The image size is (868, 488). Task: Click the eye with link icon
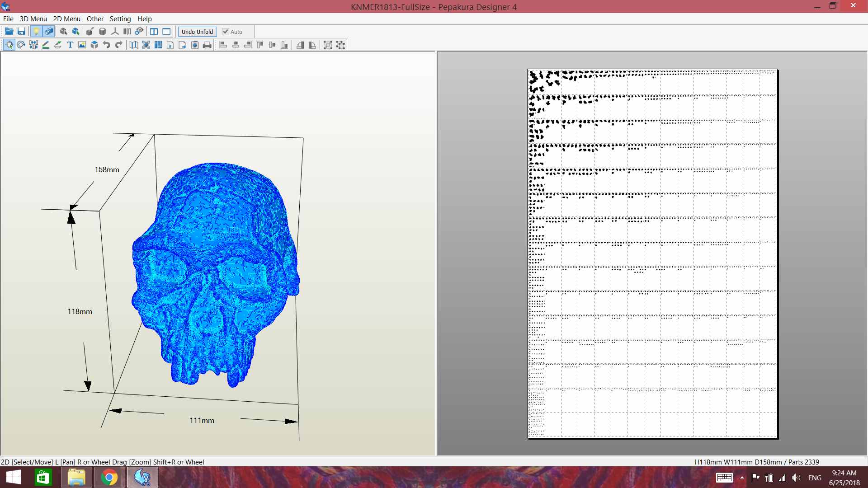[139, 32]
